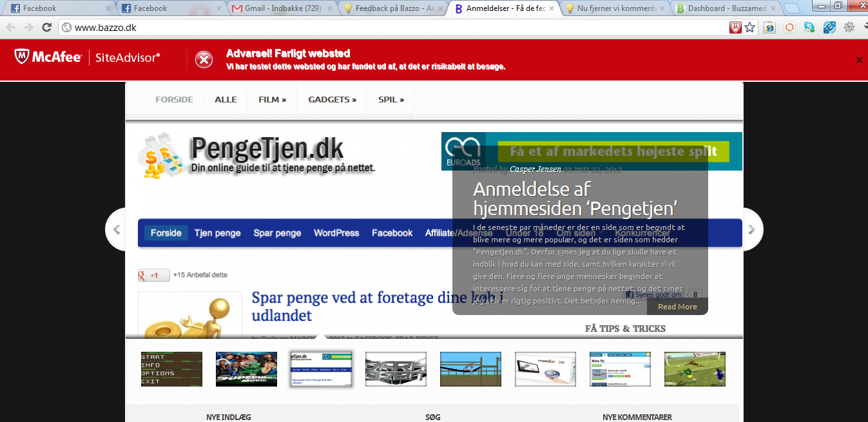Screen dimensions: 868x422
Task: Click the red X warning icon in McAfee bar
Action: tap(204, 60)
